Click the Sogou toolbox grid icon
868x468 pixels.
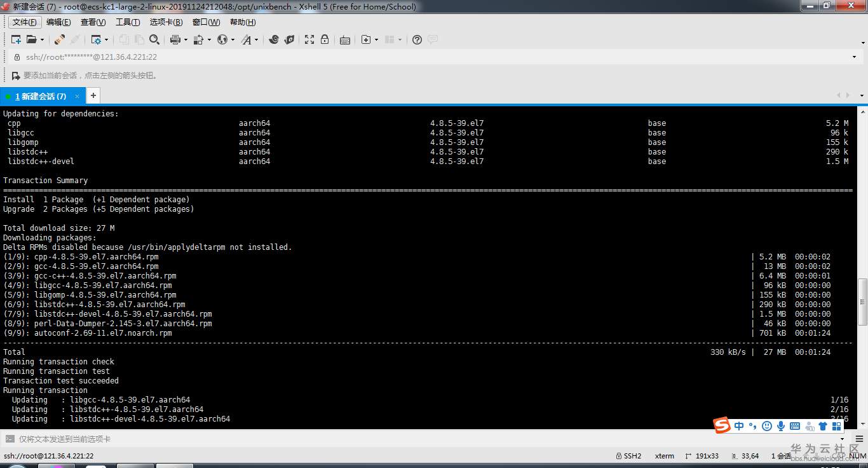[x=837, y=426]
